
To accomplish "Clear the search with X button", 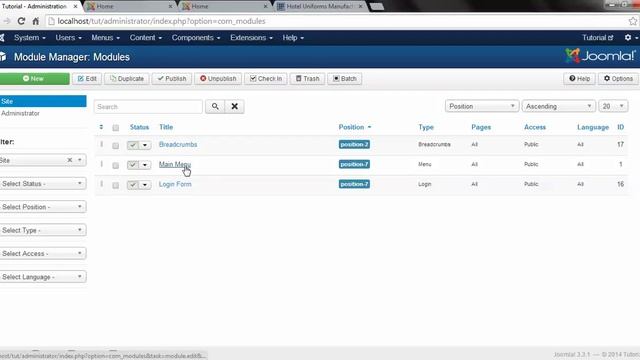I will click(234, 107).
